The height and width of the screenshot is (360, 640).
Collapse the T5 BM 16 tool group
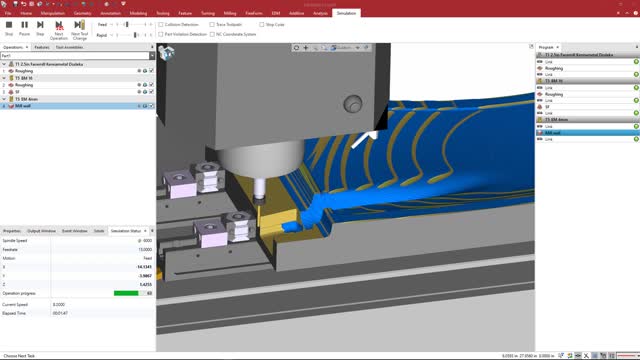point(4,78)
